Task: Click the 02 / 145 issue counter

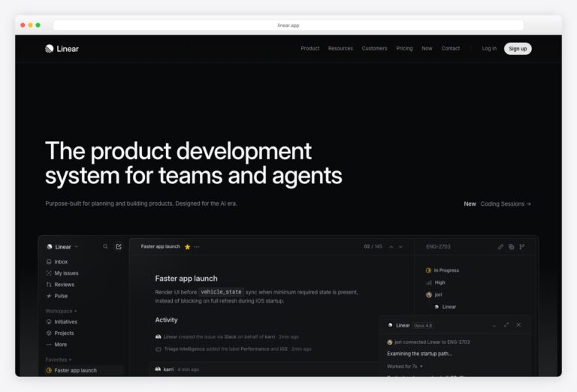Action: pos(373,246)
